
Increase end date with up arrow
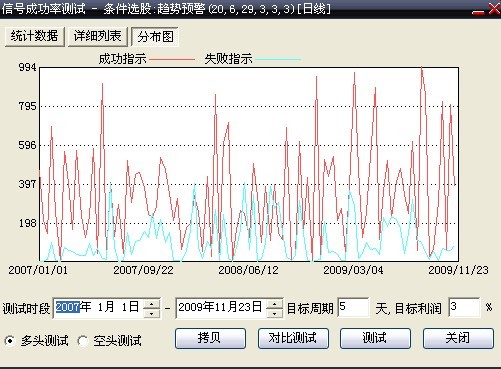pyautogui.click(x=275, y=304)
